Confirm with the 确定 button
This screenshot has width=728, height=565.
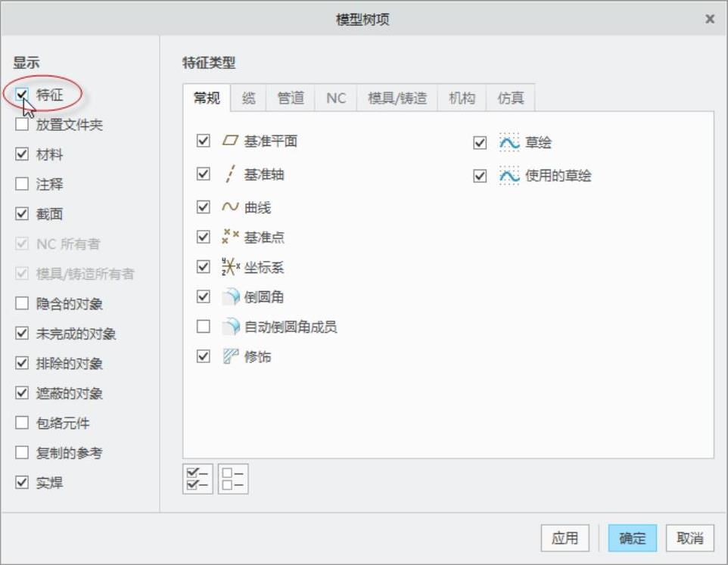tap(633, 539)
